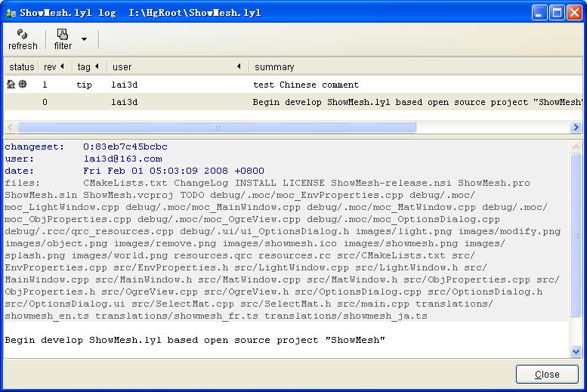Open the filter dropdown arrow

[x=84, y=39]
